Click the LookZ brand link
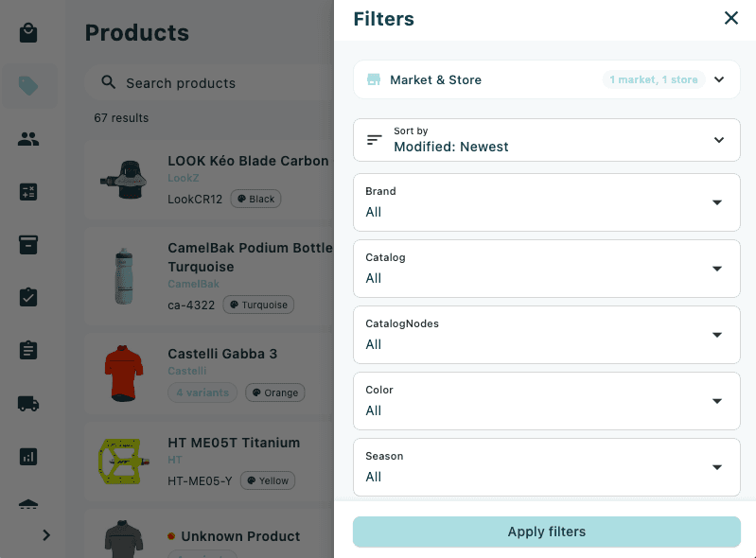The height and width of the screenshot is (558, 756). click(184, 178)
